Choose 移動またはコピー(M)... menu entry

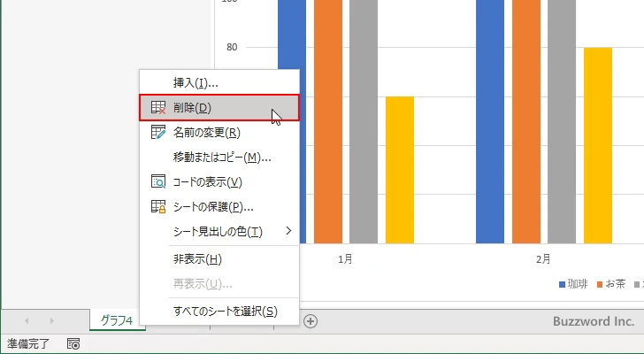219,158
